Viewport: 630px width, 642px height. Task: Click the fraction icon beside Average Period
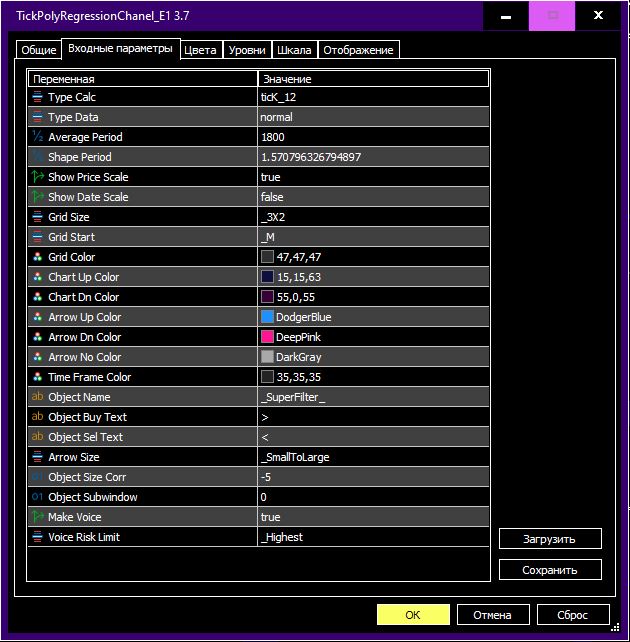point(37,137)
